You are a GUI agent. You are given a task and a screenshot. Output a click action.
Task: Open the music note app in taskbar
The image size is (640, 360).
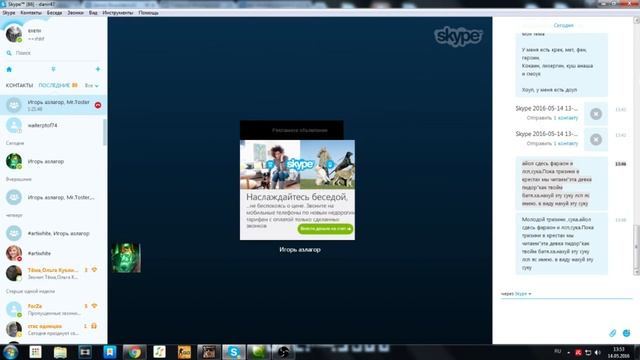click(x=159, y=352)
